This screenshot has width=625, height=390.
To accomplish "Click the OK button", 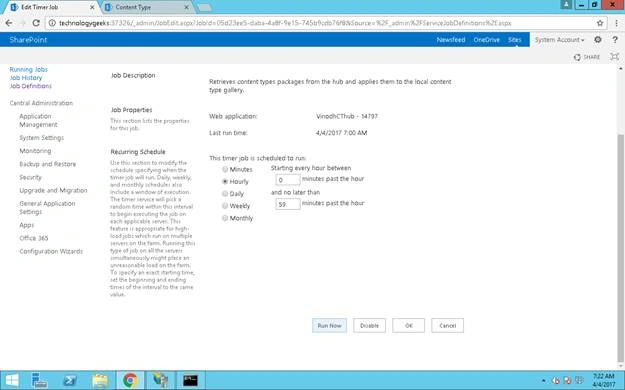I will click(409, 325).
